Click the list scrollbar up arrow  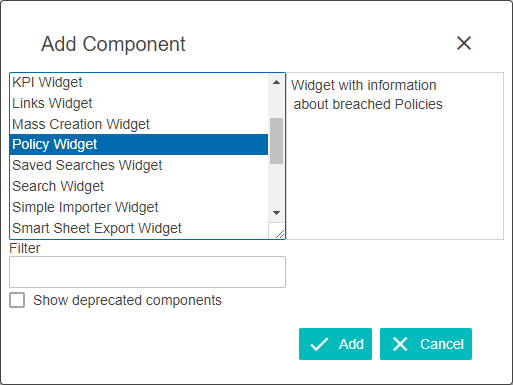(x=276, y=82)
